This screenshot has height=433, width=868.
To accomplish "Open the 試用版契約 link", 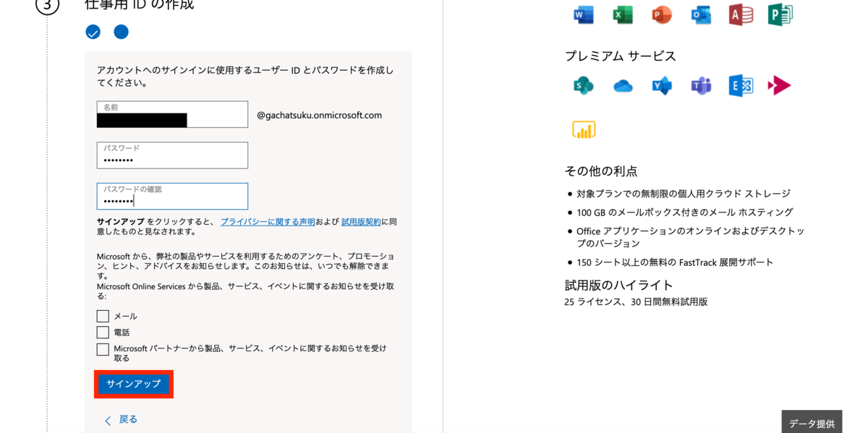I will click(361, 222).
